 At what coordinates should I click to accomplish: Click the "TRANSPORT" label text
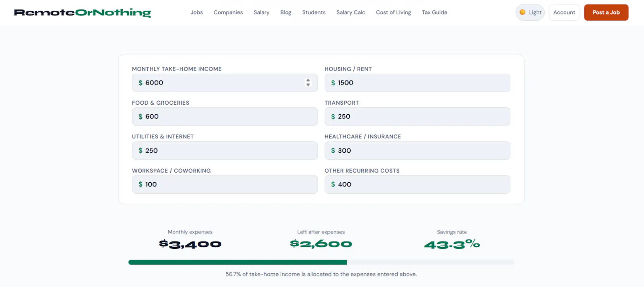click(x=342, y=103)
